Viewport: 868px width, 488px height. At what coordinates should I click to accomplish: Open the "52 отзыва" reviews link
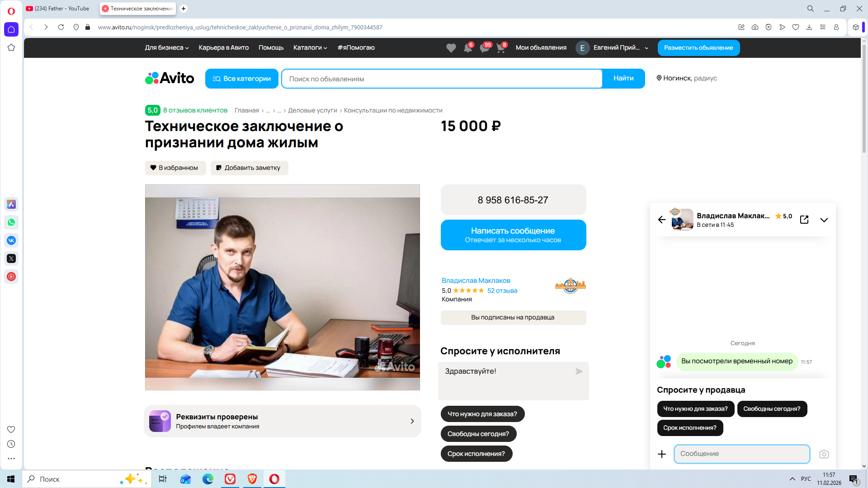[x=502, y=291]
